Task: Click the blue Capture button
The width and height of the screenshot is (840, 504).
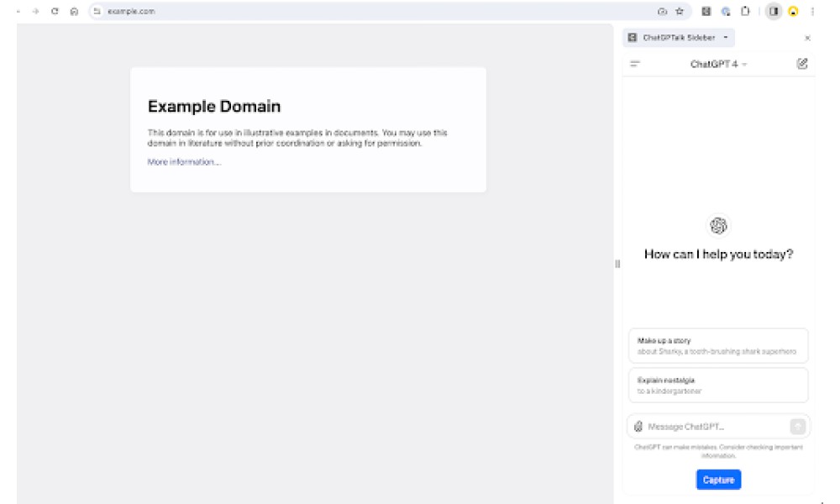Action: [x=718, y=480]
